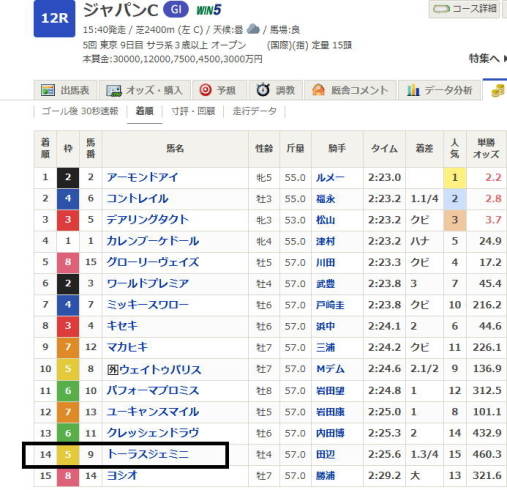Image resolution: width=507 pixels, height=490 pixels.
Task: Select the 走行データ sub-tab
Action: 254,111
